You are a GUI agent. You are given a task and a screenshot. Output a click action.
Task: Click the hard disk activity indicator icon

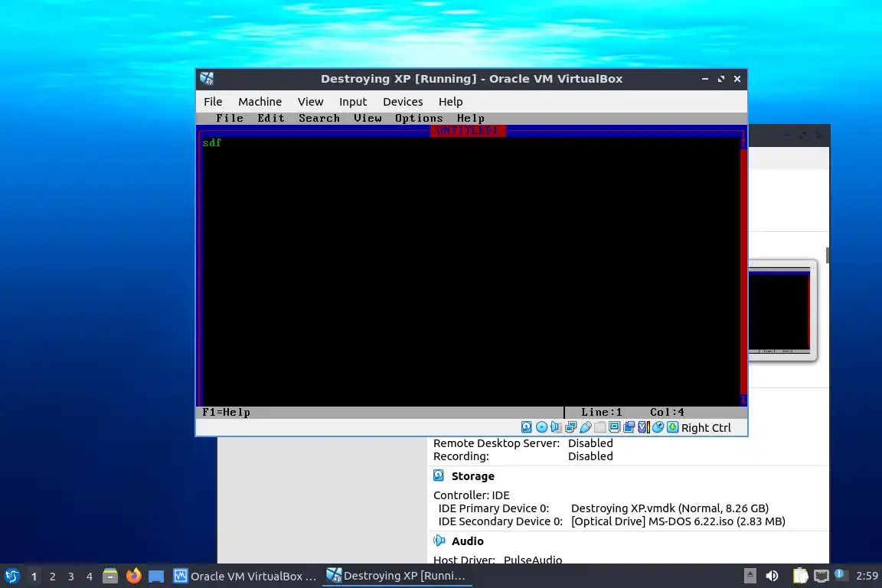(x=527, y=428)
